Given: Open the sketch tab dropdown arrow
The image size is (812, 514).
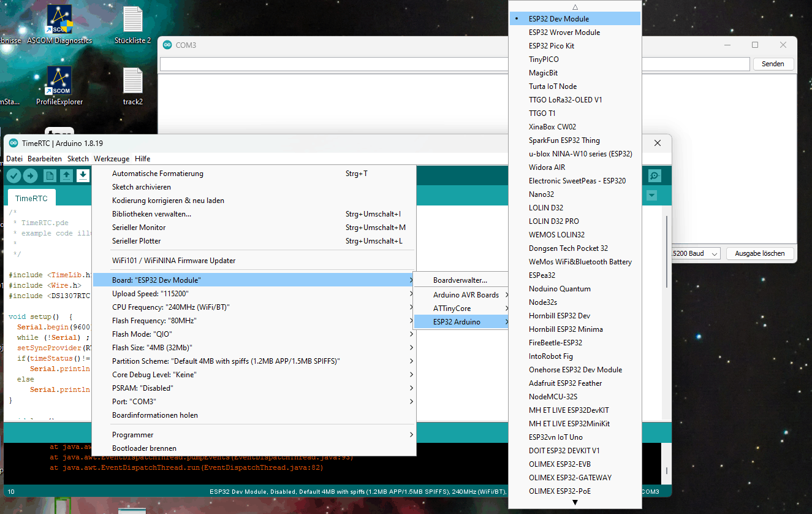Looking at the screenshot, I should pyautogui.click(x=651, y=196).
